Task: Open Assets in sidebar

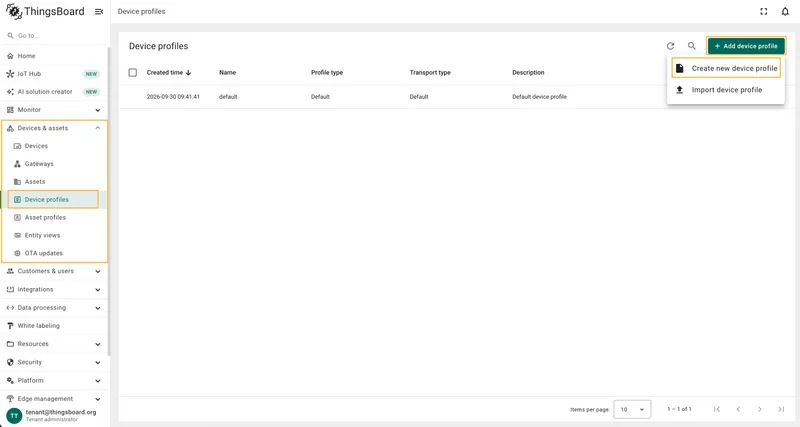Action: [x=55, y=182]
